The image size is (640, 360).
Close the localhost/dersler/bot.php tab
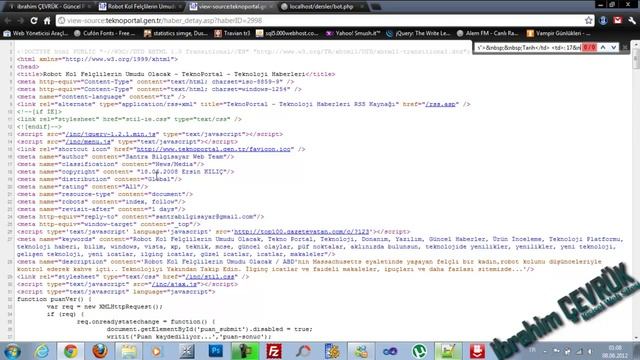(361, 7)
